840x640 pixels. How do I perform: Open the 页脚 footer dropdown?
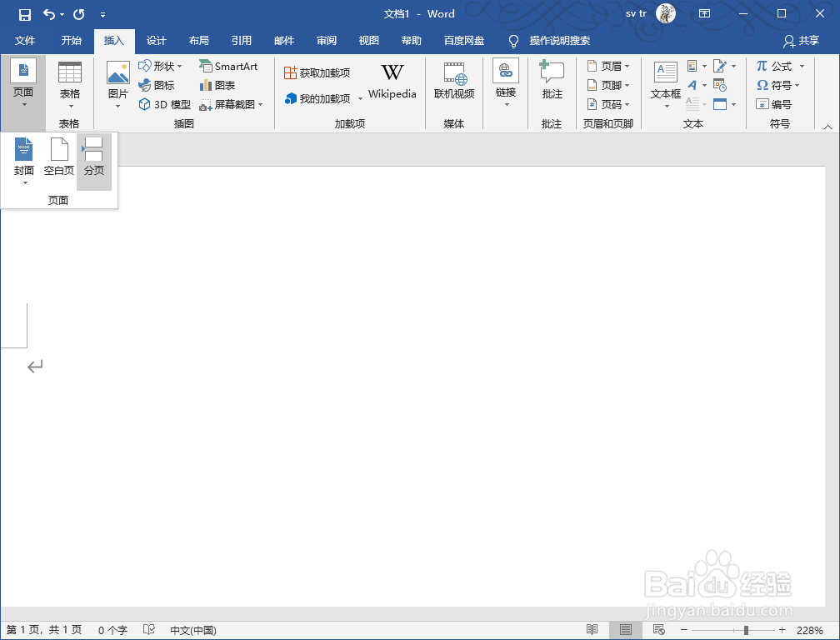coord(608,85)
